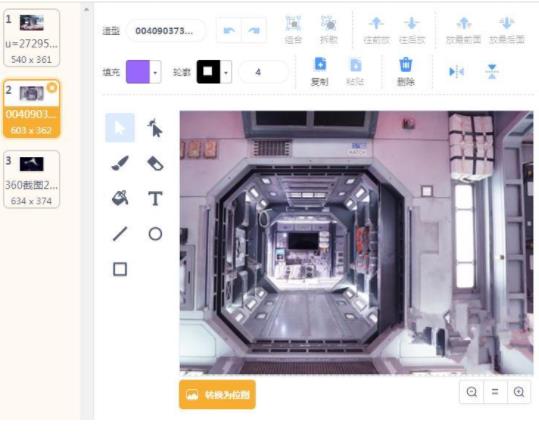Select costume 3 thumbnail 360截图2

point(31,179)
